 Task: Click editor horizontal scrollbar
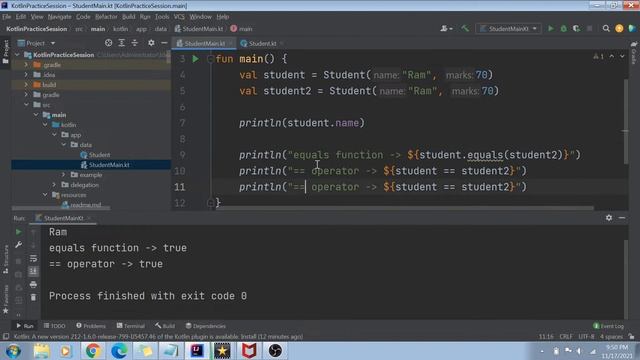[404, 208]
